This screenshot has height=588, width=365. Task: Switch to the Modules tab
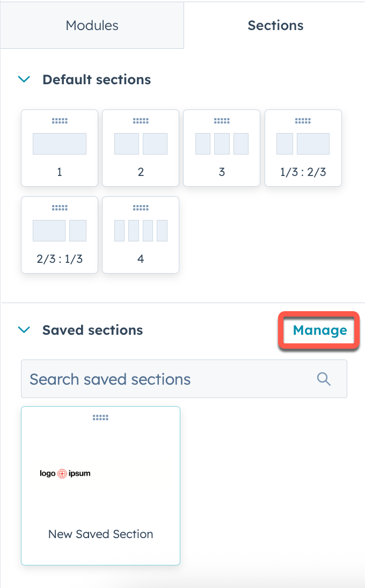tap(92, 25)
